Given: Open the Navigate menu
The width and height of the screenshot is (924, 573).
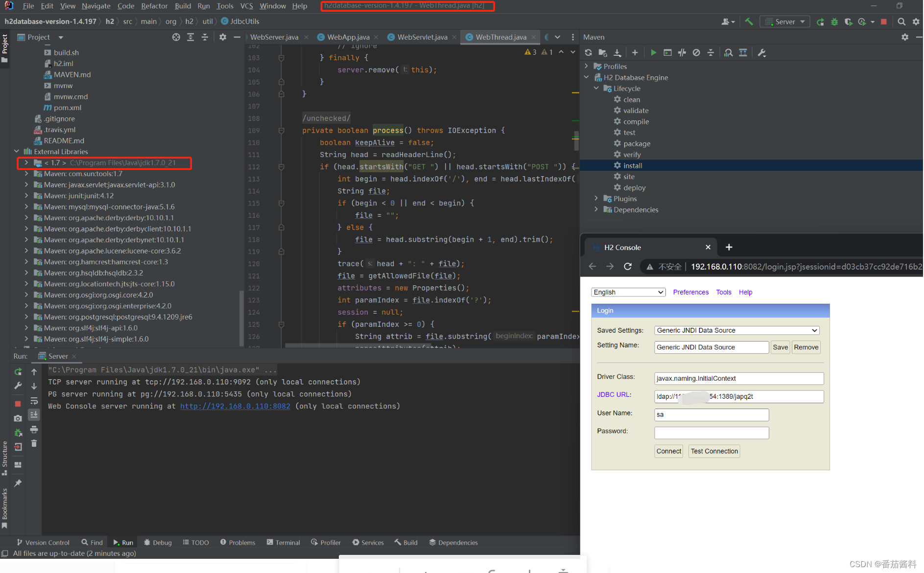Looking at the screenshot, I should [96, 6].
